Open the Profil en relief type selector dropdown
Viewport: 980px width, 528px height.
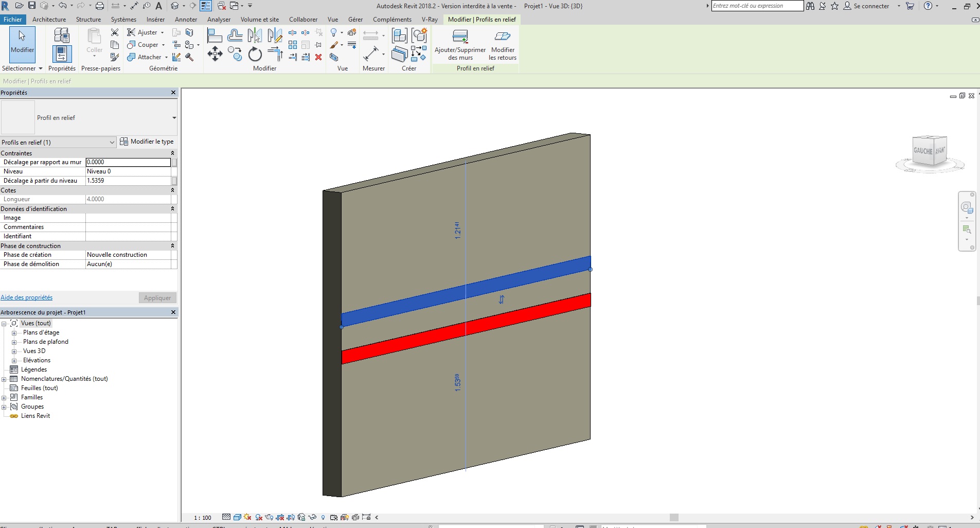174,118
